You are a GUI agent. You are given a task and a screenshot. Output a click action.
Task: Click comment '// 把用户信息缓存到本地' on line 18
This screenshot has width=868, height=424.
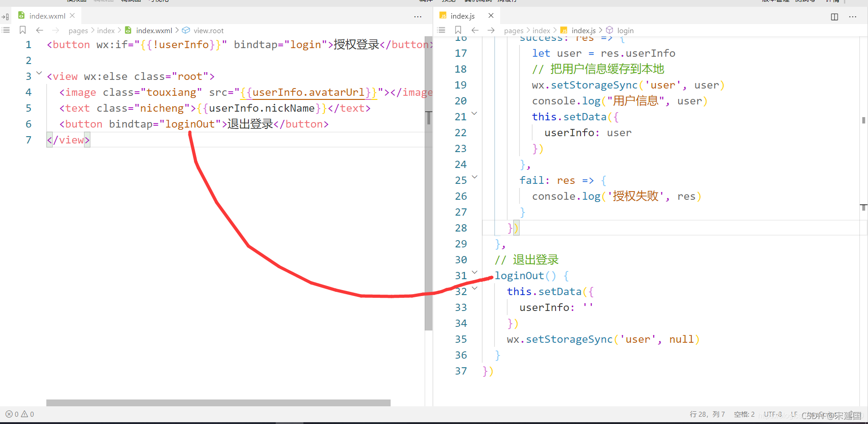(598, 69)
